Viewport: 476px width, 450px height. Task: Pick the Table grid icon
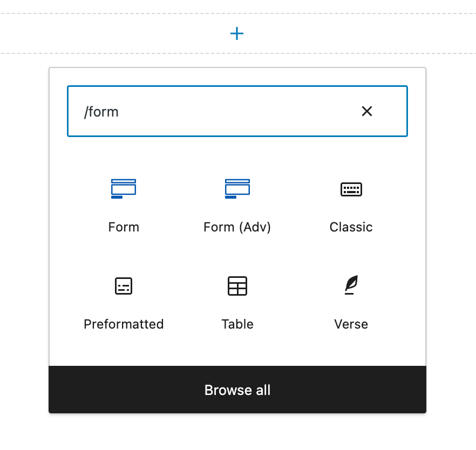[x=237, y=286]
